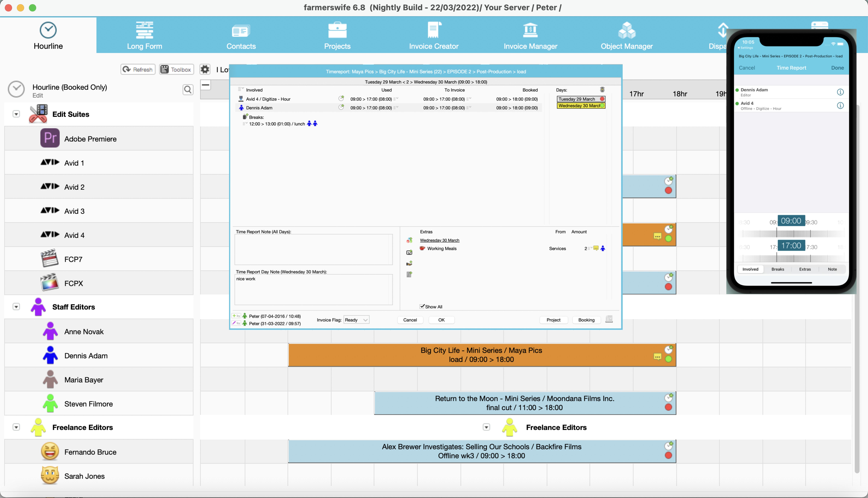
Task: Open Used time menu for Avid 4 row
Action: [396, 99]
